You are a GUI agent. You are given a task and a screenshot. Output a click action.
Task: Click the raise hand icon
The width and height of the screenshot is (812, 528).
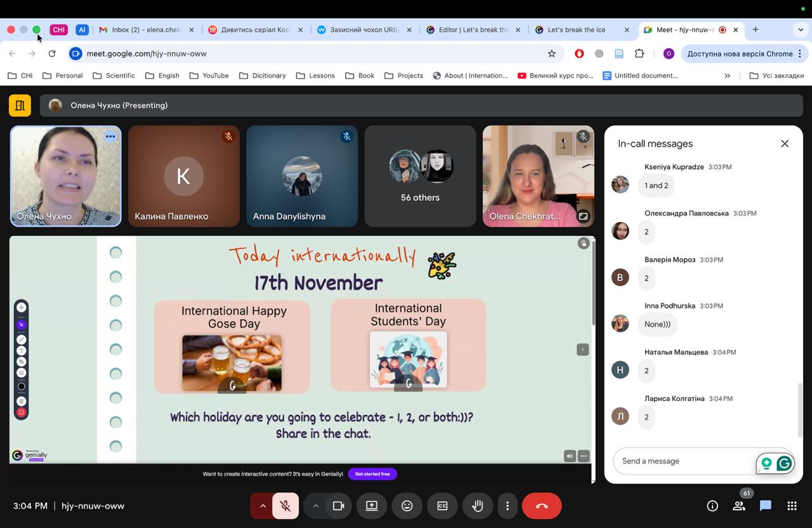tap(478, 506)
